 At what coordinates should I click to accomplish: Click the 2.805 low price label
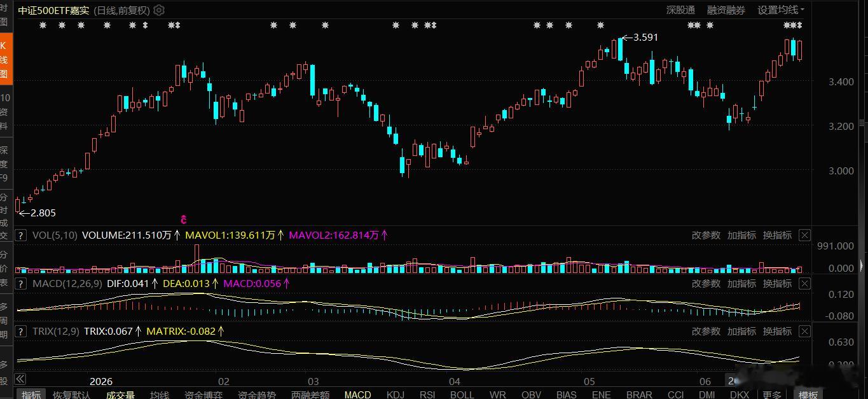tap(43, 213)
